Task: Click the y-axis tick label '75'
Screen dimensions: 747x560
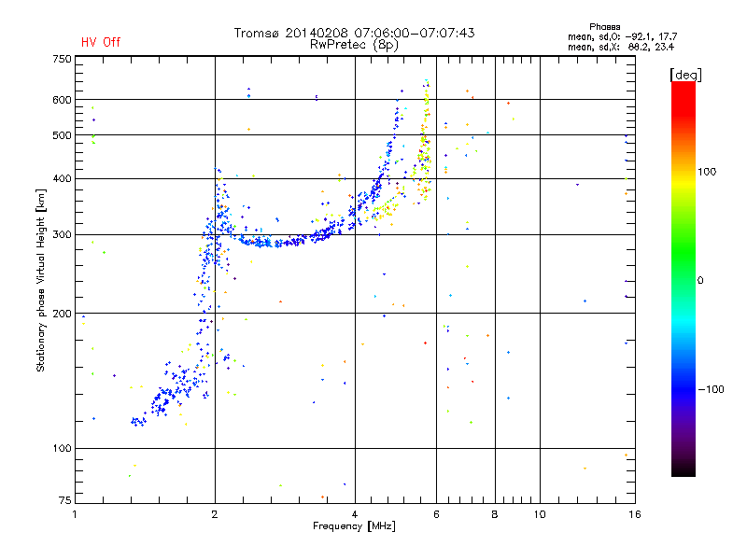Action: [x=65, y=500]
